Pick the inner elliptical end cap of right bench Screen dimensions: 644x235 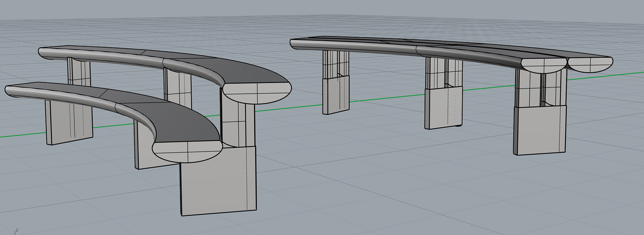(x=543, y=66)
